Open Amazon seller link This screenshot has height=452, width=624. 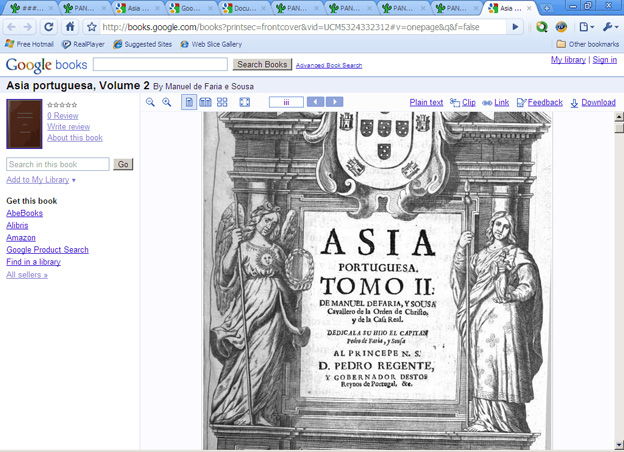click(21, 238)
